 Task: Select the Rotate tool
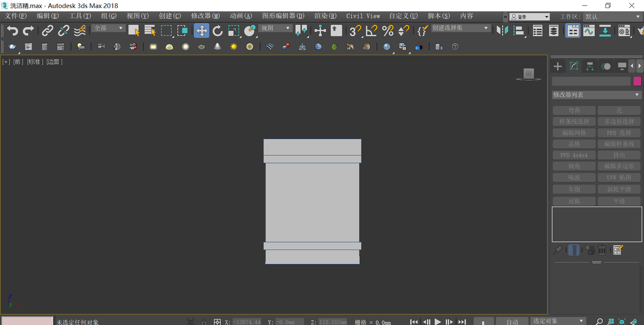tap(217, 31)
